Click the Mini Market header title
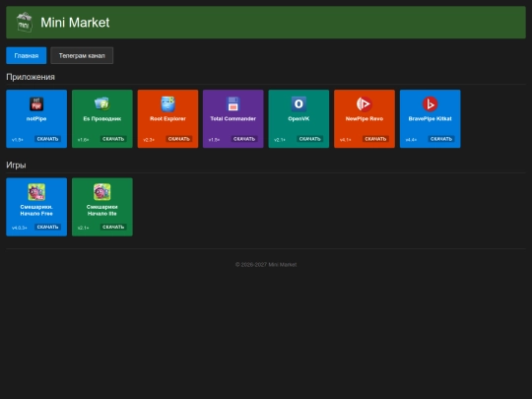The height and width of the screenshot is (399, 532). tap(75, 23)
